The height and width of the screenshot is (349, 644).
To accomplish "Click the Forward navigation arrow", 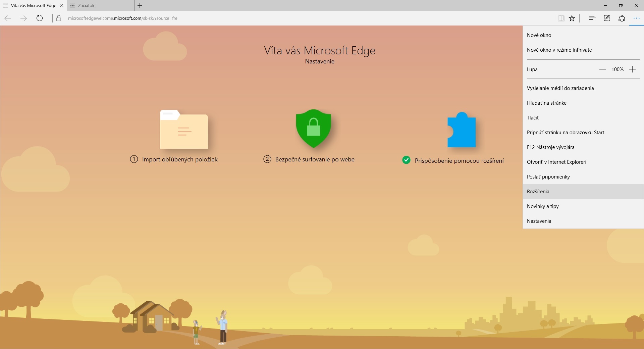I will pos(23,18).
